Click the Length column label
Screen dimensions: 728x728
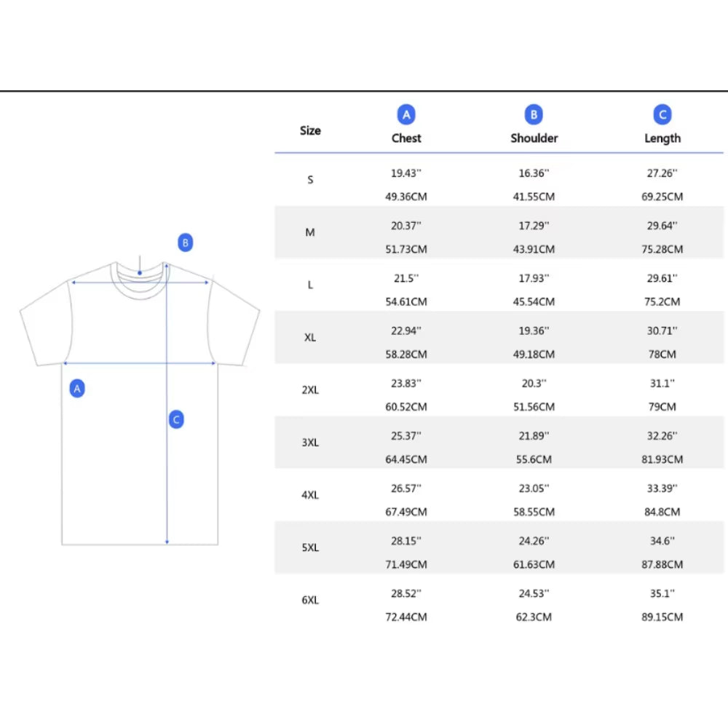[662, 138]
